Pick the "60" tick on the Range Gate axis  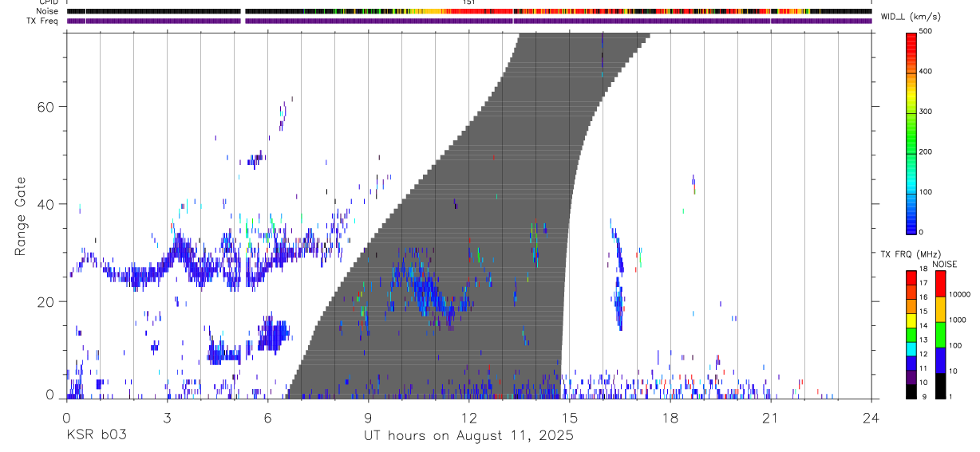coord(46,106)
